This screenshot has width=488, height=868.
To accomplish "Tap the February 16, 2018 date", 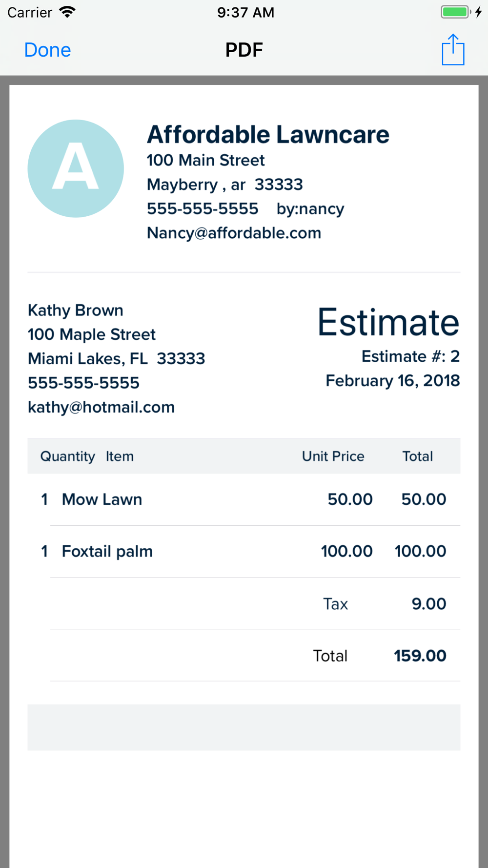I will pos(392,381).
